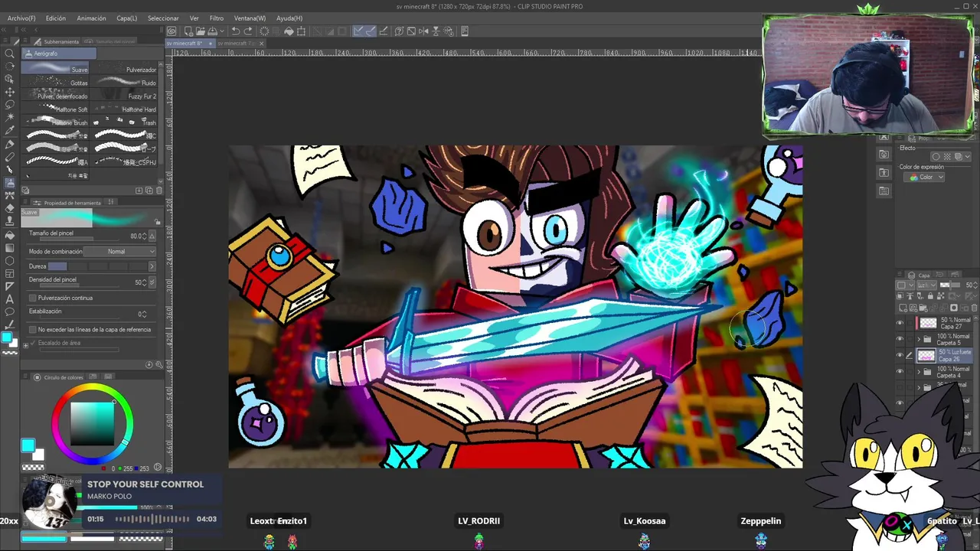Delete sub tool with trash icon
The image size is (980, 551).
(159, 190)
